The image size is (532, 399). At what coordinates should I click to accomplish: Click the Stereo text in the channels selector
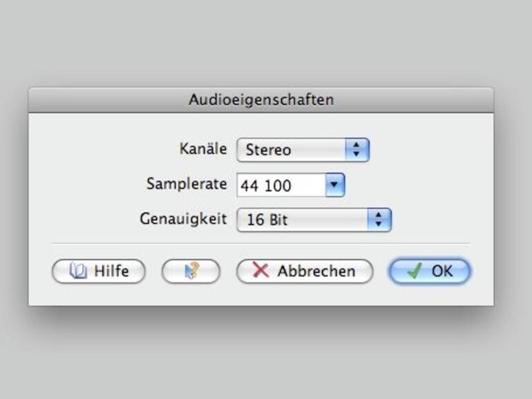point(269,150)
